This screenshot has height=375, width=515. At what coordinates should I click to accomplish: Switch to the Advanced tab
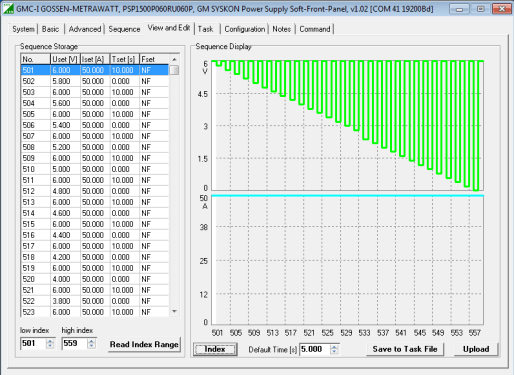pyautogui.click(x=85, y=29)
